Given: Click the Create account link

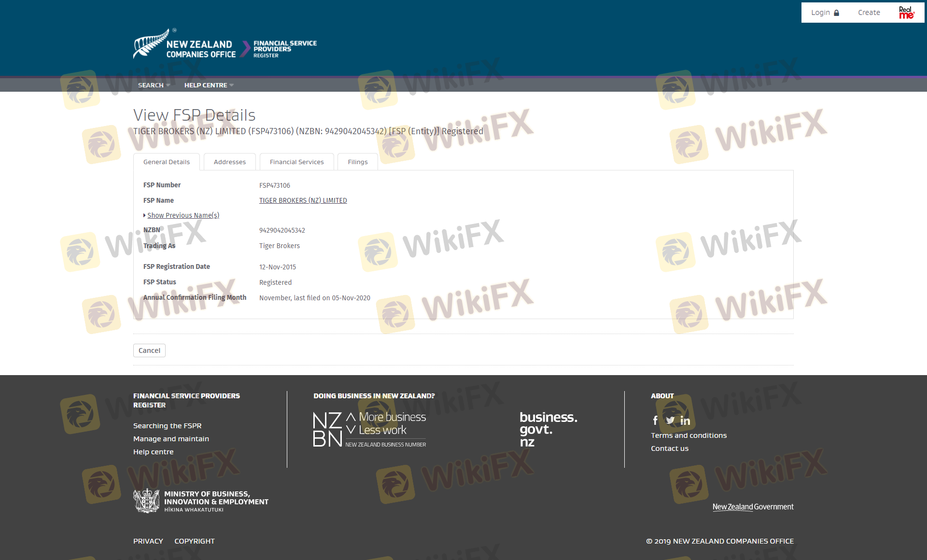Looking at the screenshot, I should (869, 13).
